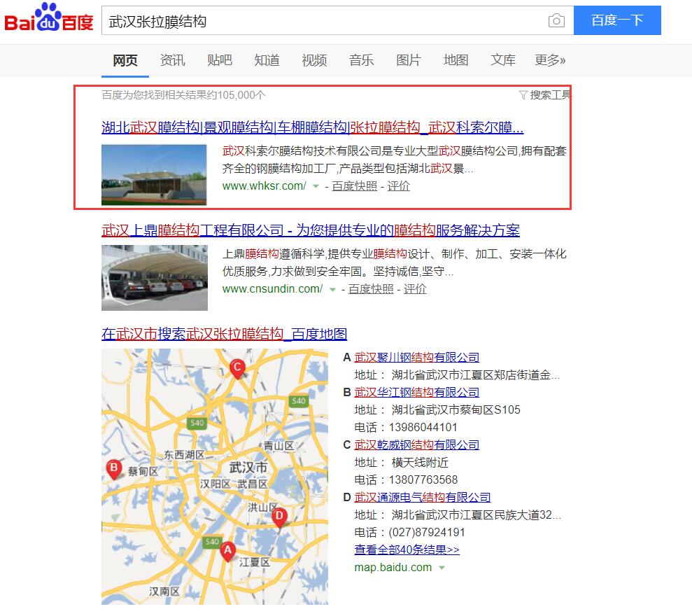Switch to the 地图 tab

click(456, 60)
